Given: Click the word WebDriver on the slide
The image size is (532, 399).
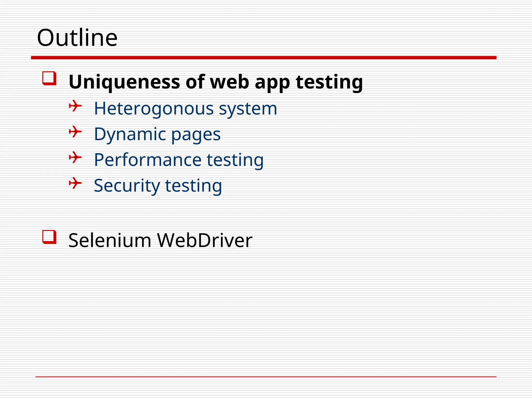Looking at the screenshot, I should pyautogui.click(x=205, y=240).
